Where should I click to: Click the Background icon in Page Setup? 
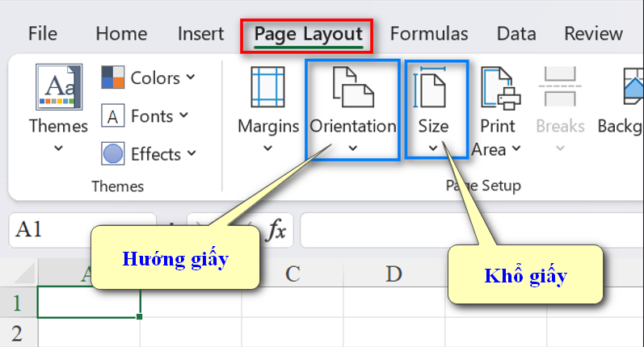coord(632,87)
